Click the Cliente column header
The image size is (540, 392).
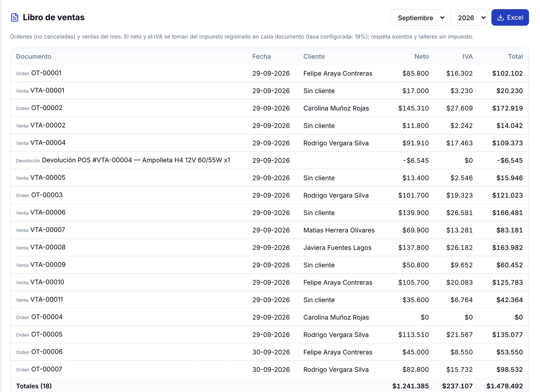[314, 56]
